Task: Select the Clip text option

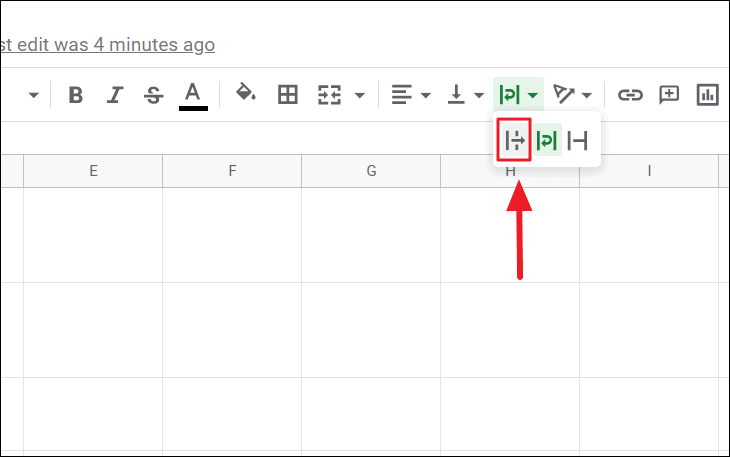Action: (577, 141)
